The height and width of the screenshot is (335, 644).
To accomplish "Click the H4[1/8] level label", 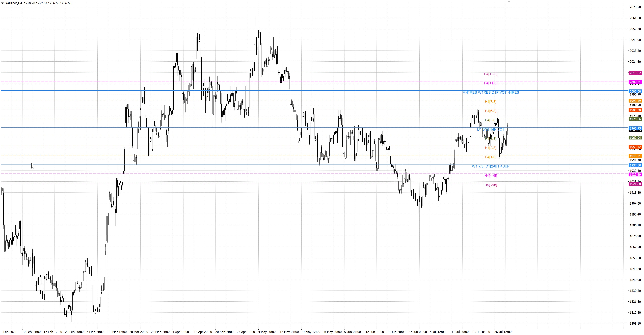I will click(x=491, y=157).
